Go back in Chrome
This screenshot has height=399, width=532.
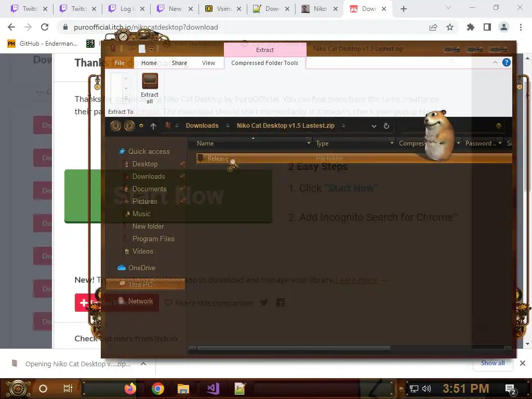pyautogui.click(x=11, y=27)
